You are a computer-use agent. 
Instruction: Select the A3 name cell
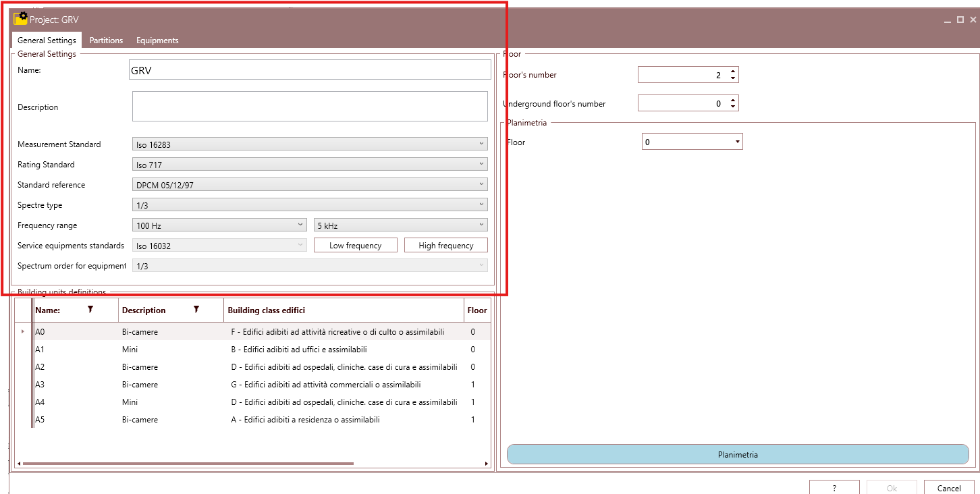click(x=40, y=385)
